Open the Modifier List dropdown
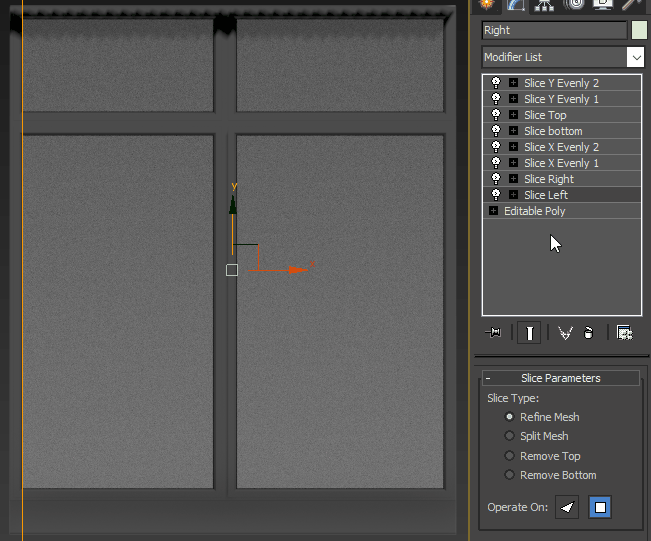This screenshot has width=651, height=541. (636, 57)
